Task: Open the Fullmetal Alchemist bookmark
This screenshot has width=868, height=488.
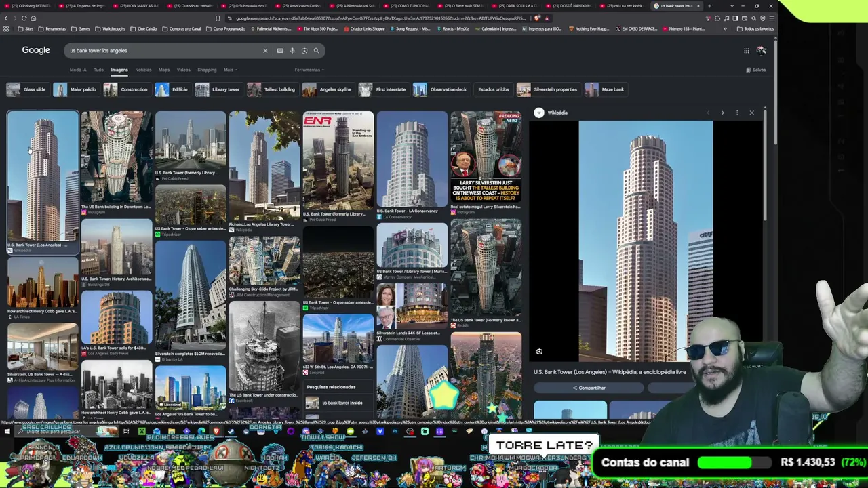Action: (x=273, y=29)
